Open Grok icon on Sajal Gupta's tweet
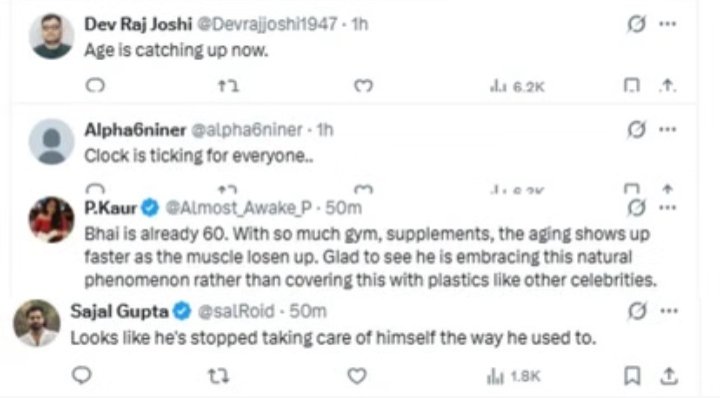Viewport: 720px width, 398px height. pyautogui.click(x=637, y=311)
